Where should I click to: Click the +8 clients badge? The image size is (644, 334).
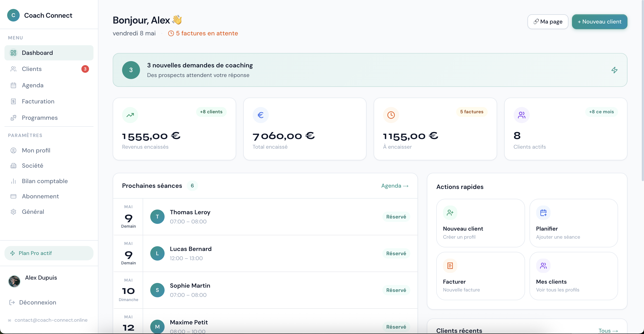(x=211, y=112)
